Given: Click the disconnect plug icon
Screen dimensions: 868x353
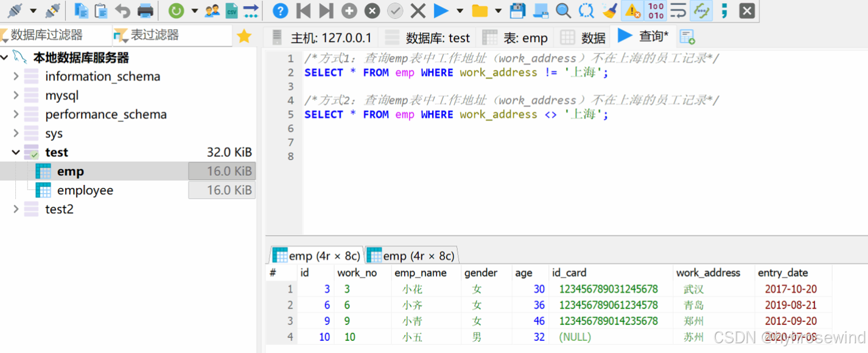Looking at the screenshot, I should pos(53,10).
